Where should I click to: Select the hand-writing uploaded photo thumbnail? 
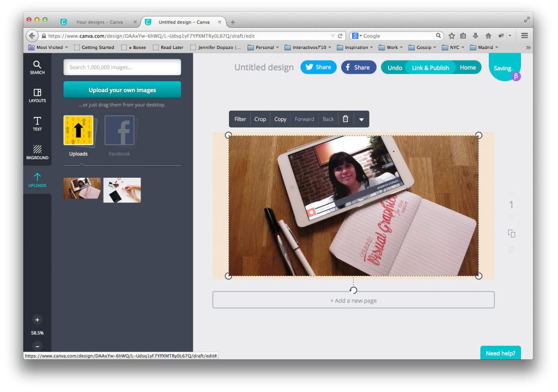122,190
